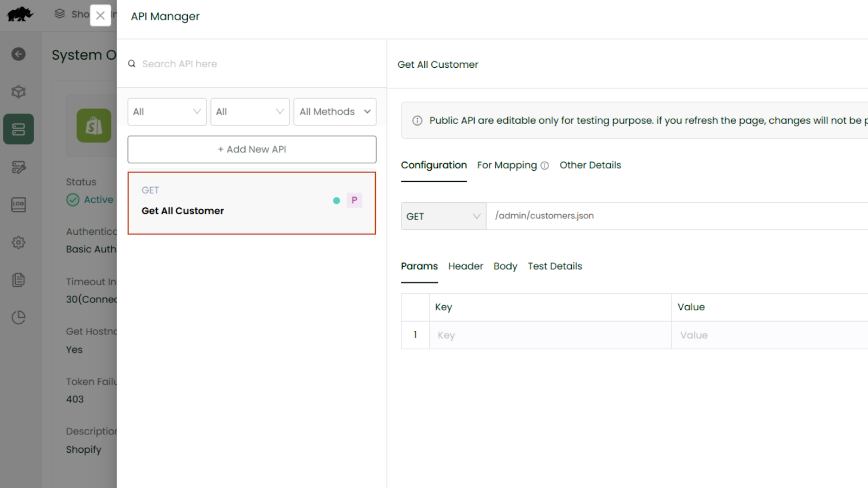Click the Key input in row 1
This screenshot has width=868, height=488.
550,336
